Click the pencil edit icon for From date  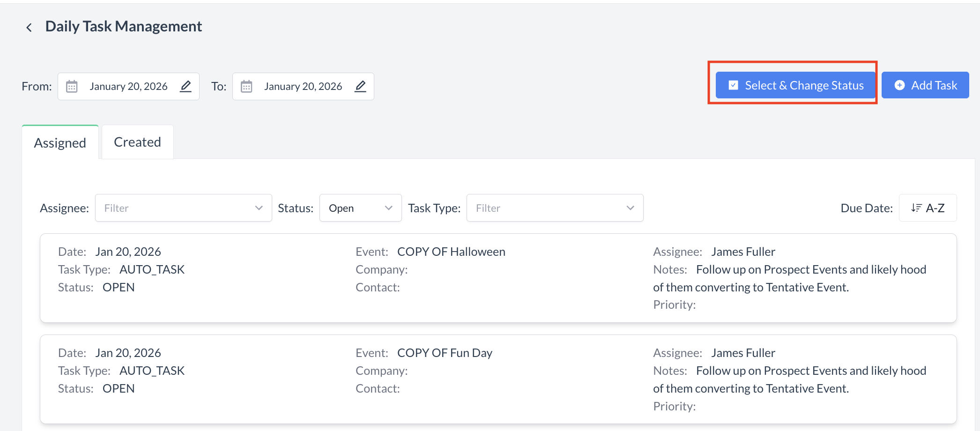[x=186, y=86]
